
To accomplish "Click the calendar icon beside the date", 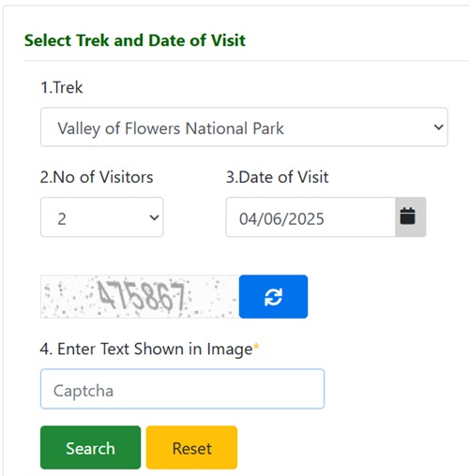I will [408, 216].
